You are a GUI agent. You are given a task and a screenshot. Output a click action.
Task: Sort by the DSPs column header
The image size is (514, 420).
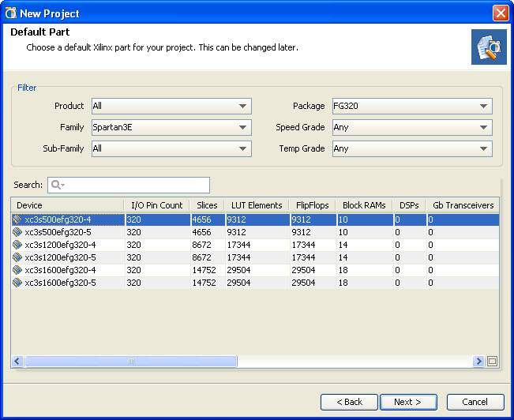409,205
